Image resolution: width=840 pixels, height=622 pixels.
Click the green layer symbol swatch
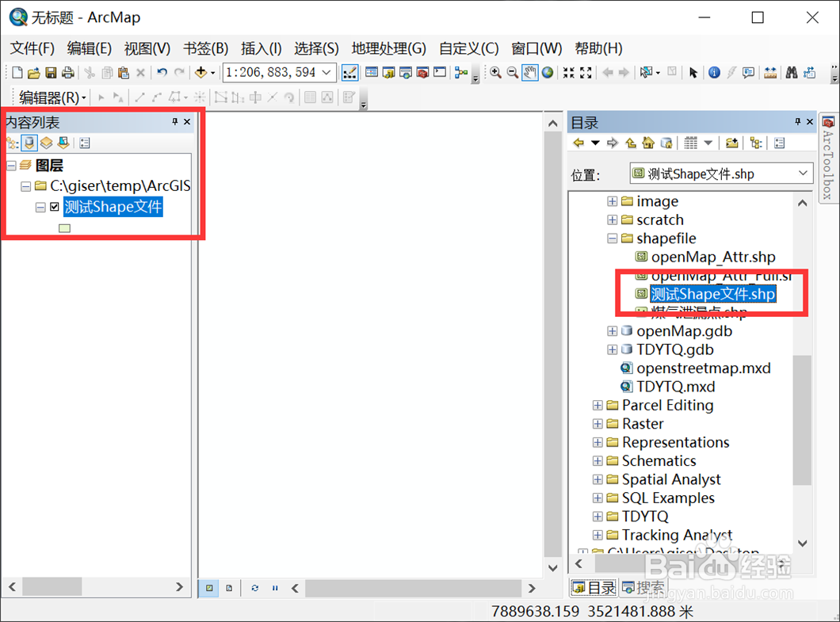[x=64, y=228]
